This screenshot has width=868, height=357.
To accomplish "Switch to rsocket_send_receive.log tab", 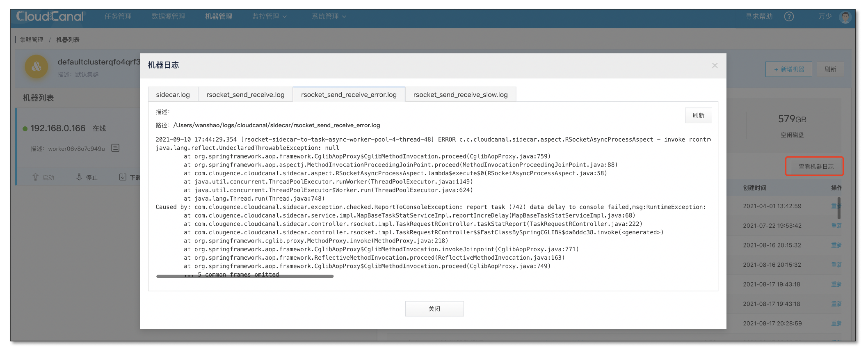I will pyautogui.click(x=245, y=95).
